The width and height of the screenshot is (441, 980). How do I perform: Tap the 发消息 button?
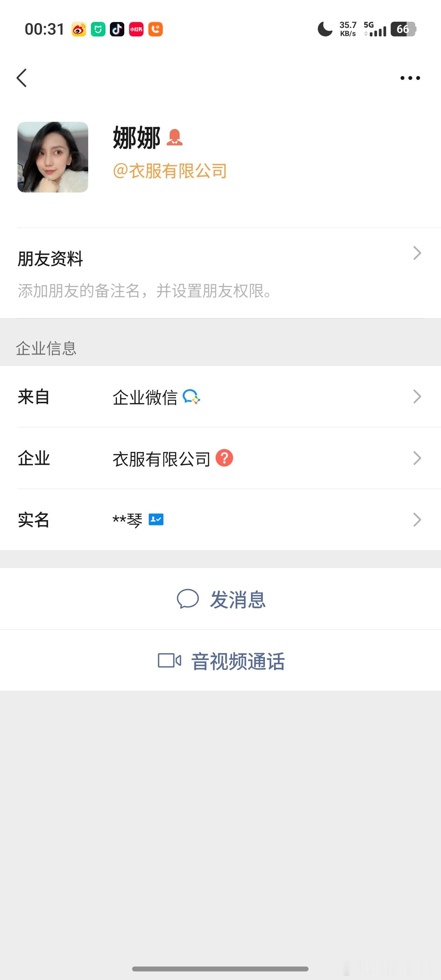[220, 599]
